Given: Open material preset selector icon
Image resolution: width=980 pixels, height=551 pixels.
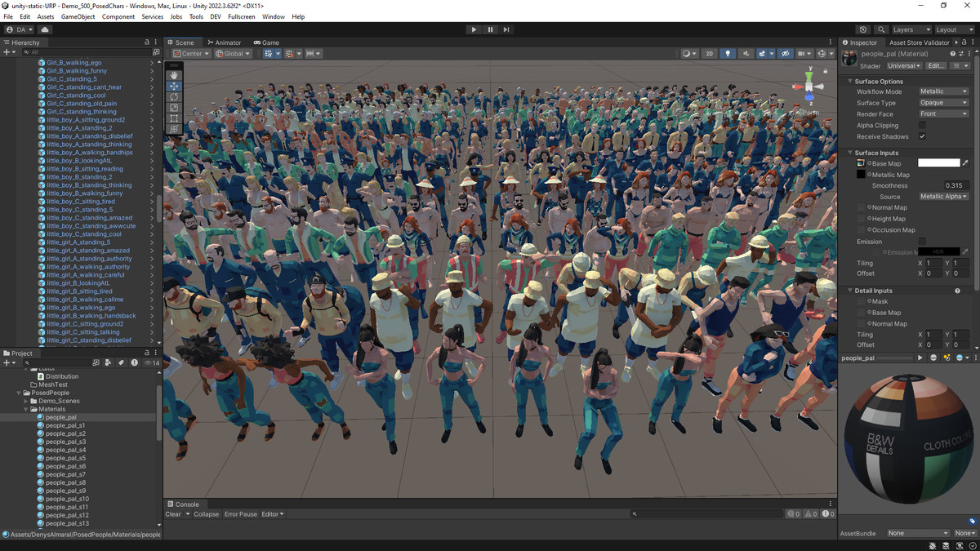Looking at the screenshot, I should click(962, 54).
